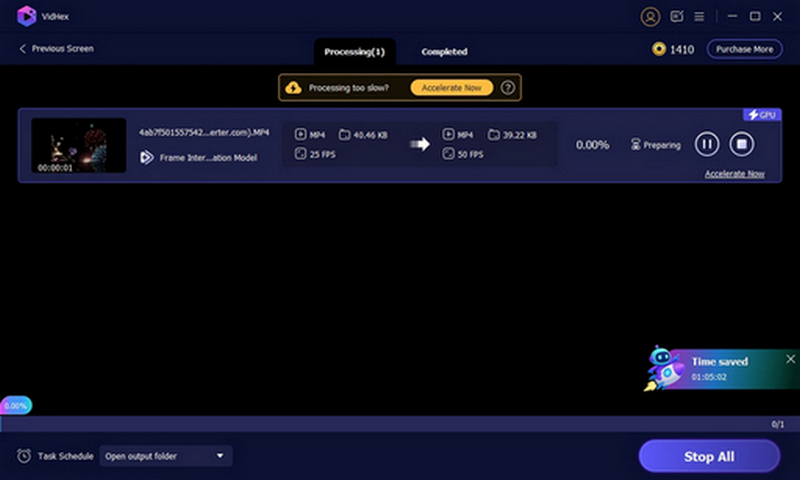Viewport: 800px width, 480px height.
Task: Click the Stop All button
Action: tap(709, 457)
